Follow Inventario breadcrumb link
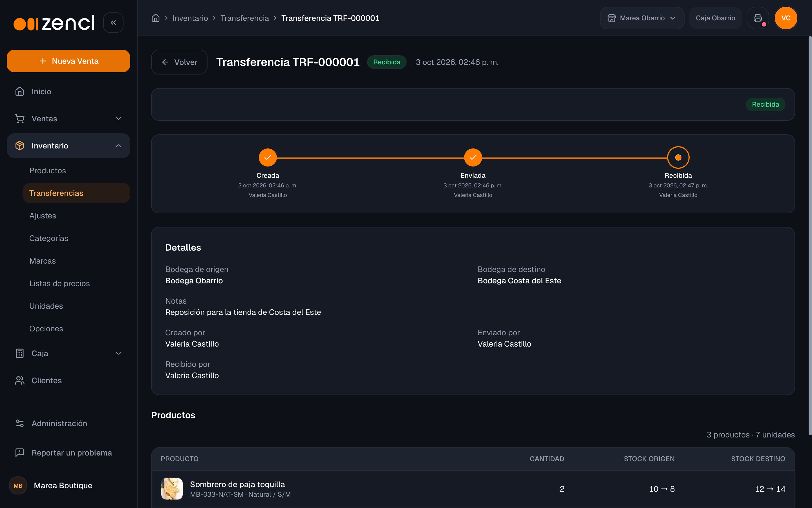The height and width of the screenshot is (508, 812). pyautogui.click(x=190, y=18)
